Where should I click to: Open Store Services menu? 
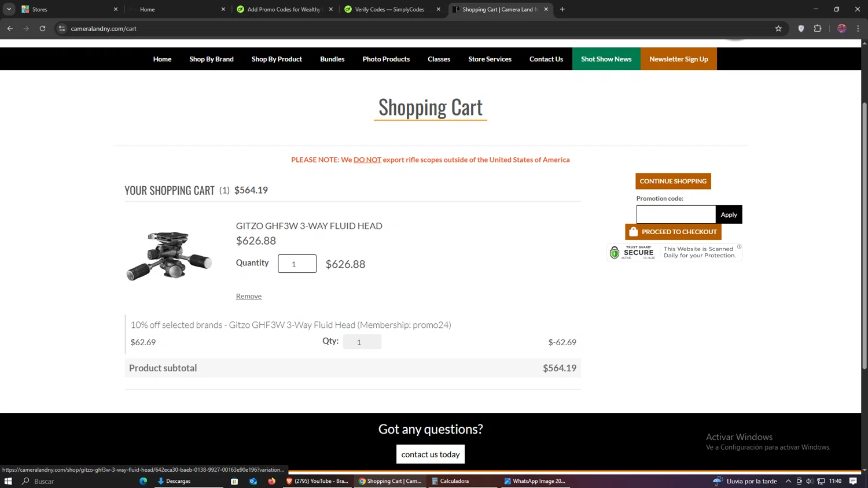point(490,59)
